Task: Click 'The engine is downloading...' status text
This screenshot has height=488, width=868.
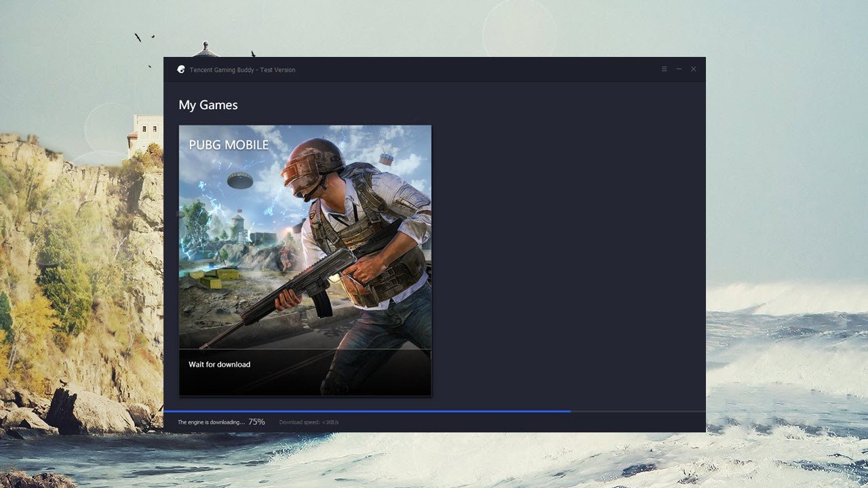Action: click(211, 422)
